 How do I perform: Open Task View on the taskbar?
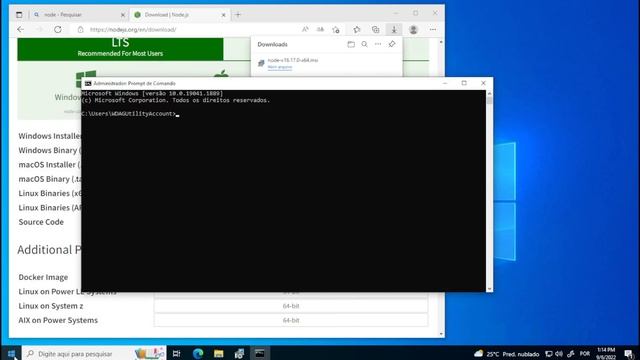pos(176,353)
